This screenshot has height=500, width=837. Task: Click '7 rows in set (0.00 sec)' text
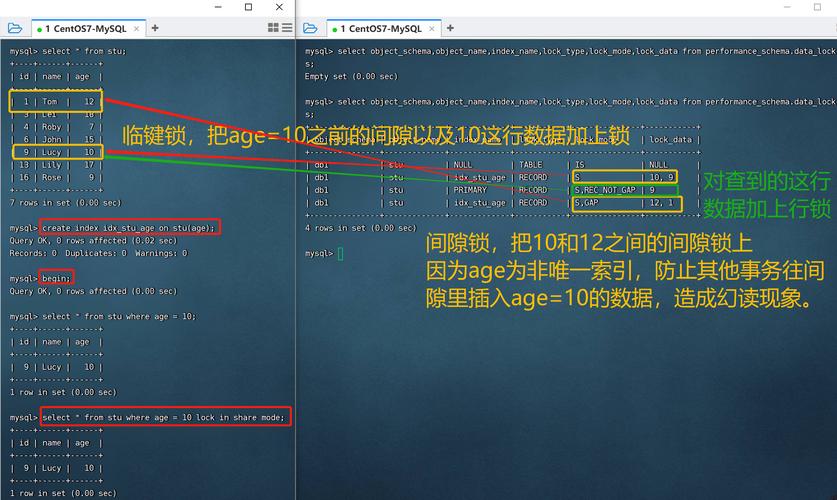pyautogui.click(x=65, y=203)
